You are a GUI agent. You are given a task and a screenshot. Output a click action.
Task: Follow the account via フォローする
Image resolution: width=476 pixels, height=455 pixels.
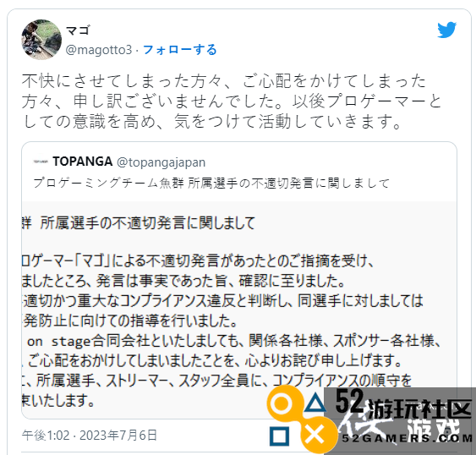coord(180,50)
